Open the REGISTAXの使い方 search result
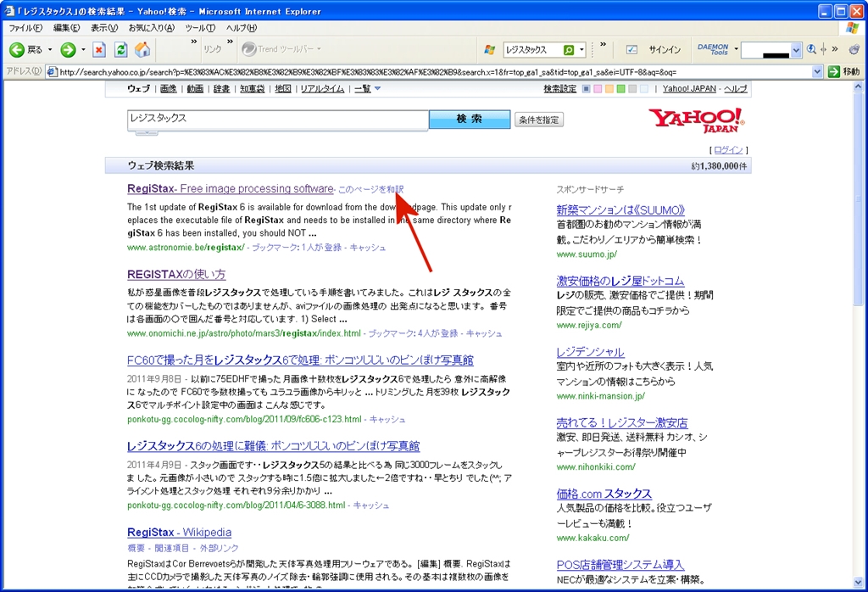Screen dimensions: 868x592 176,275
